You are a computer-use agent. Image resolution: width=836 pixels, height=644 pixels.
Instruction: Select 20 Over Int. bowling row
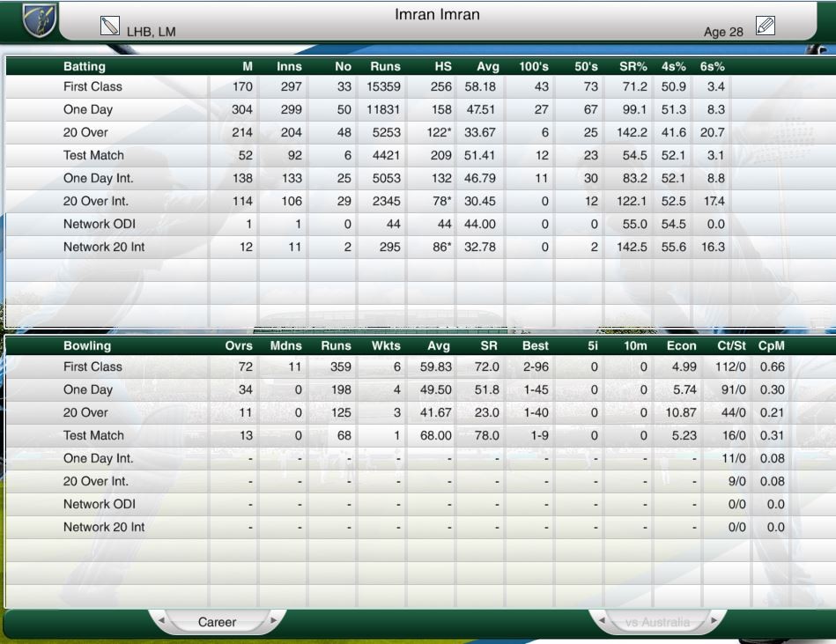coord(421,481)
